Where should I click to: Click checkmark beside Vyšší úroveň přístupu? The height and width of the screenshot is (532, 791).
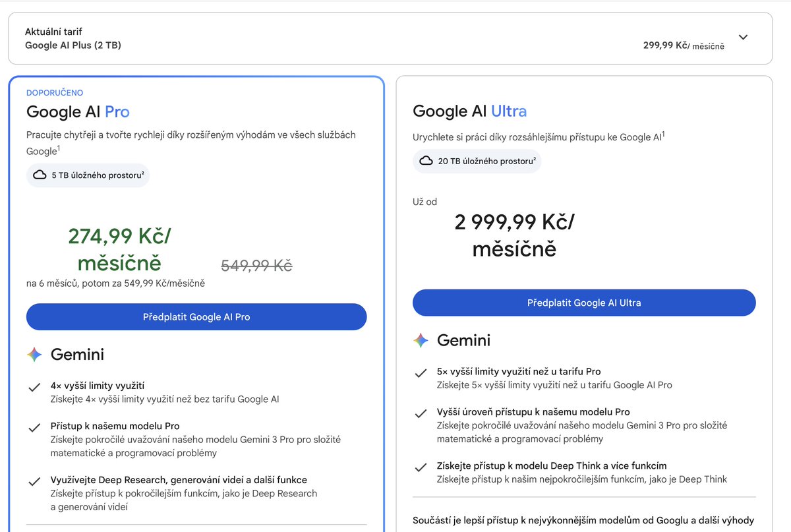[x=421, y=414]
